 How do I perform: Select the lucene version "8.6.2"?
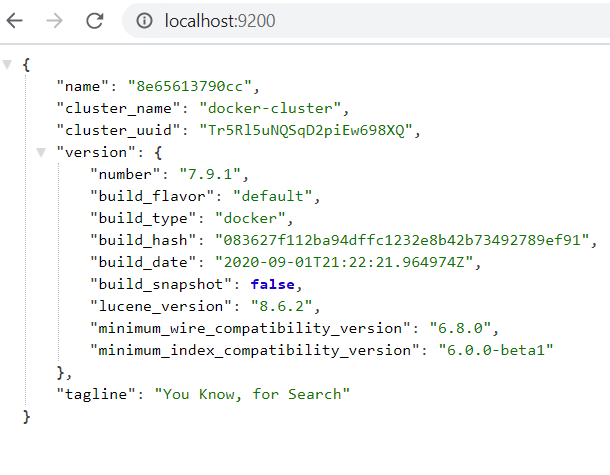pyautogui.click(x=282, y=306)
